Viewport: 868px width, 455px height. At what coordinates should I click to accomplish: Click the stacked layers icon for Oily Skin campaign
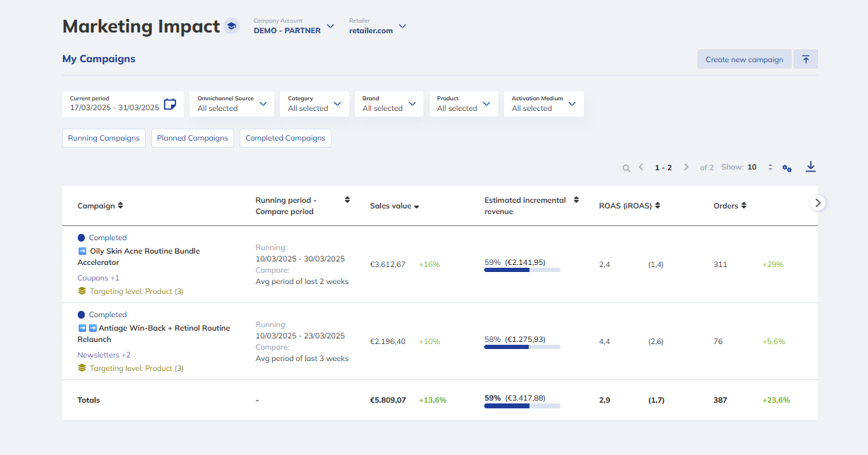click(x=82, y=291)
